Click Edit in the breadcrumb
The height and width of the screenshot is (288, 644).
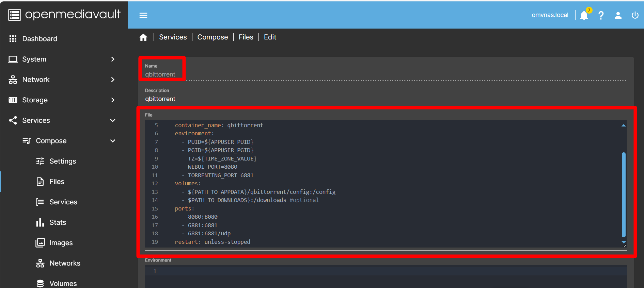point(270,37)
